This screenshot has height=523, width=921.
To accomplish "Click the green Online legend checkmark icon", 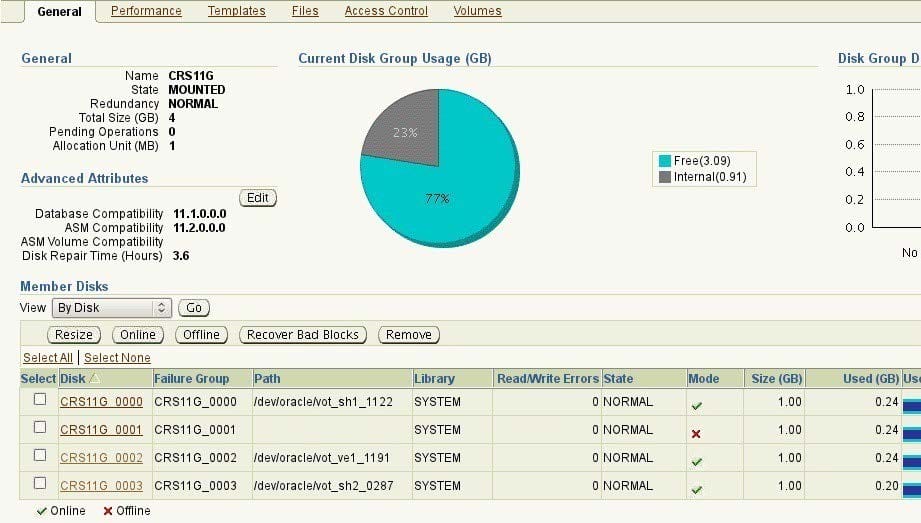I will 41,511.
